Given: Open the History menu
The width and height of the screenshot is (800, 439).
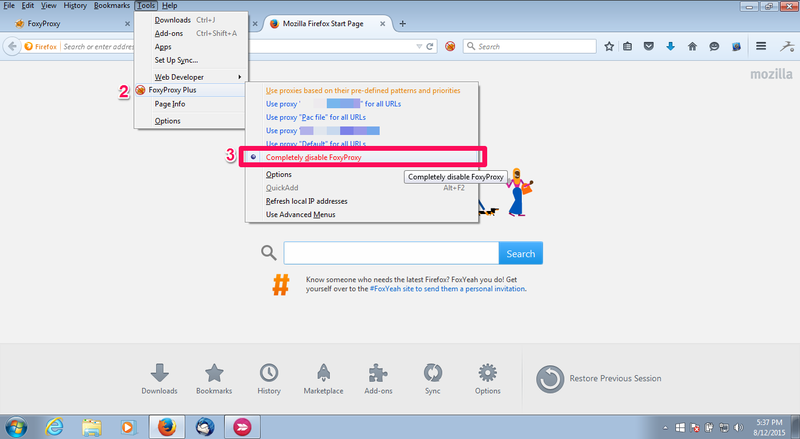Looking at the screenshot, I should (75, 6).
